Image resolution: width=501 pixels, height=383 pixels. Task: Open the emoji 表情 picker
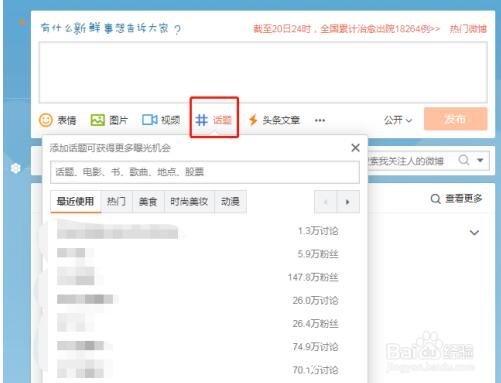[x=58, y=120]
